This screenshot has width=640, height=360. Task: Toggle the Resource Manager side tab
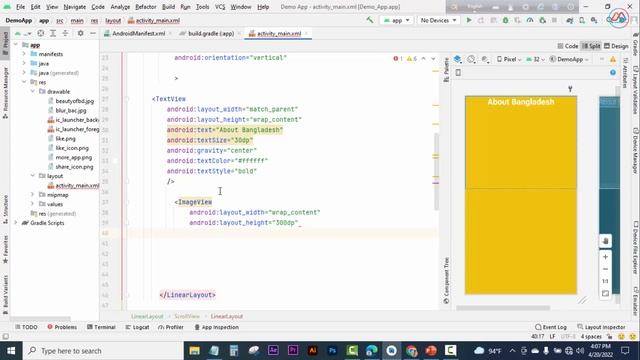pos(5,93)
